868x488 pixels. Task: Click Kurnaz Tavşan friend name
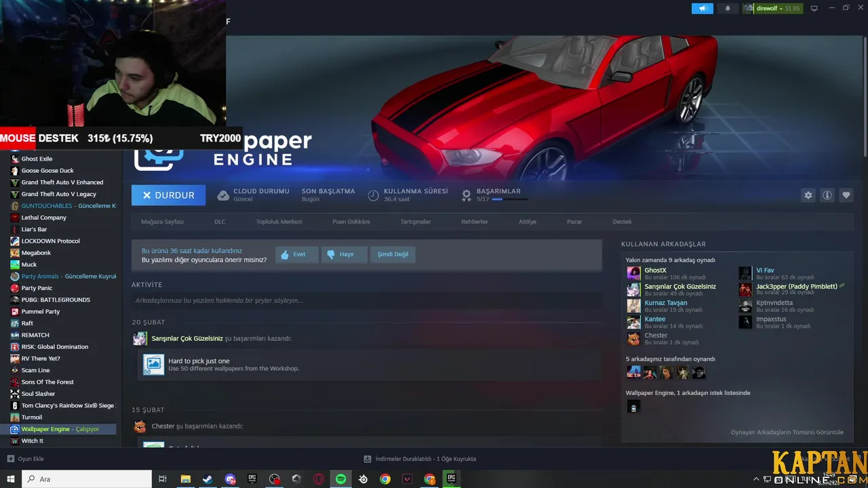pos(665,303)
